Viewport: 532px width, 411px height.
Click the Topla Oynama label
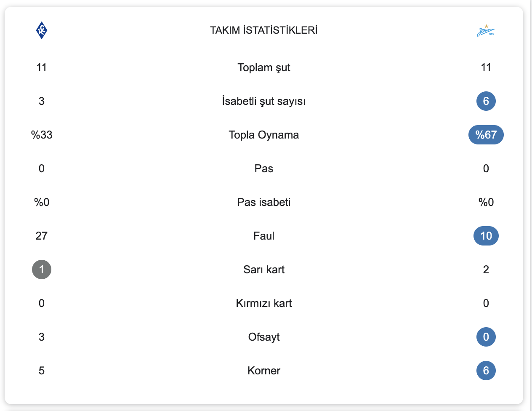[264, 135]
